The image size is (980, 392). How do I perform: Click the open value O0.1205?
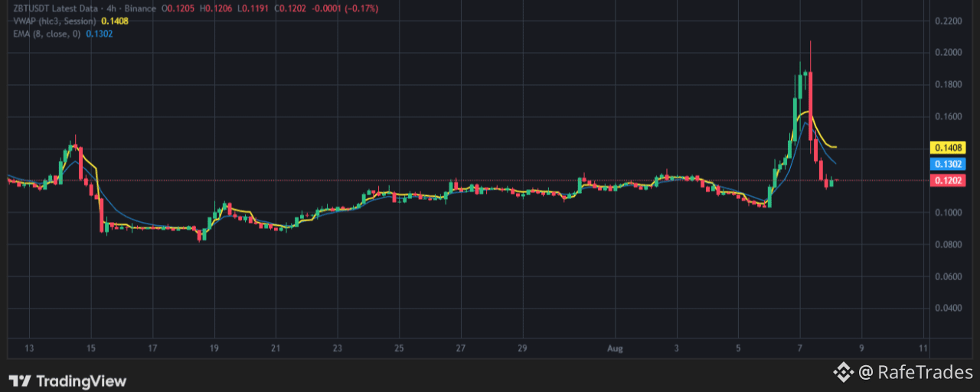click(178, 8)
